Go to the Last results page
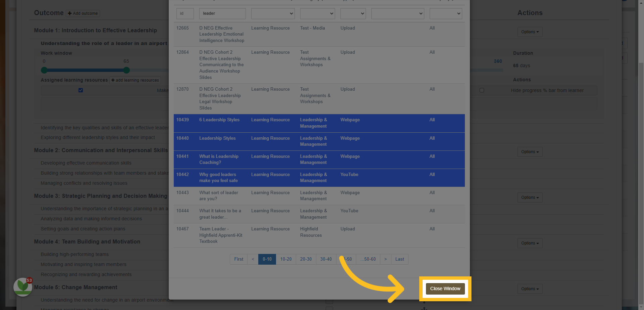The height and width of the screenshot is (310, 644). pos(399,259)
